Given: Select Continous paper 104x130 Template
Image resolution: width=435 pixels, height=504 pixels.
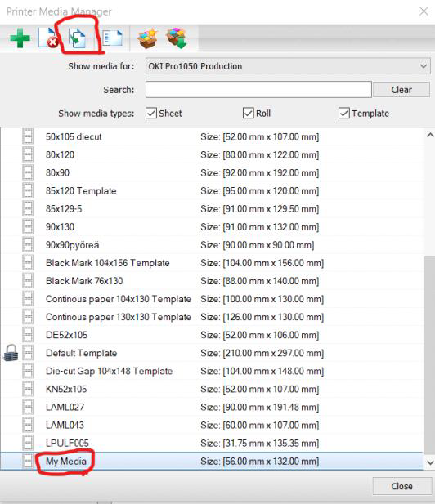Looking at the screenshot, I should (x=212, y=299).
